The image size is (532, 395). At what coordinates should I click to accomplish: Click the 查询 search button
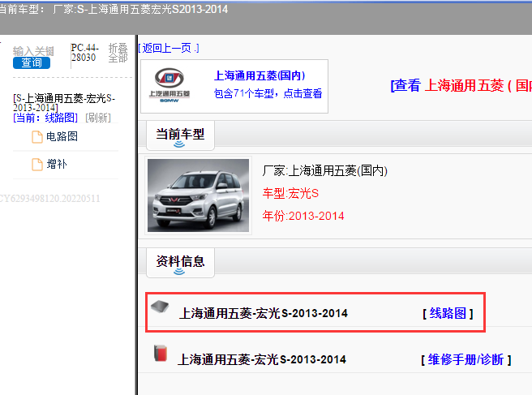32,62
